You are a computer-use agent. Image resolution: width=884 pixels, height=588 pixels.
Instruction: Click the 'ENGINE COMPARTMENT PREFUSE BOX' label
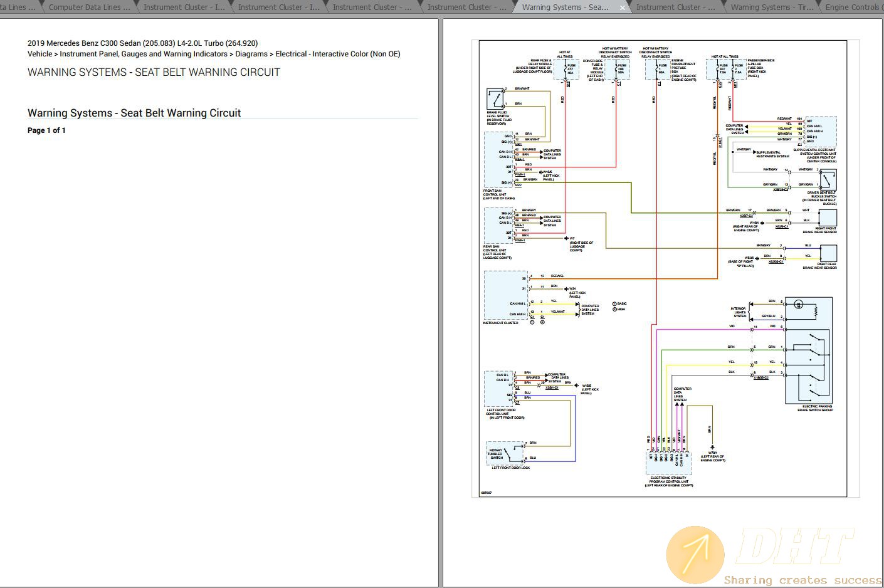coord(683,70)
